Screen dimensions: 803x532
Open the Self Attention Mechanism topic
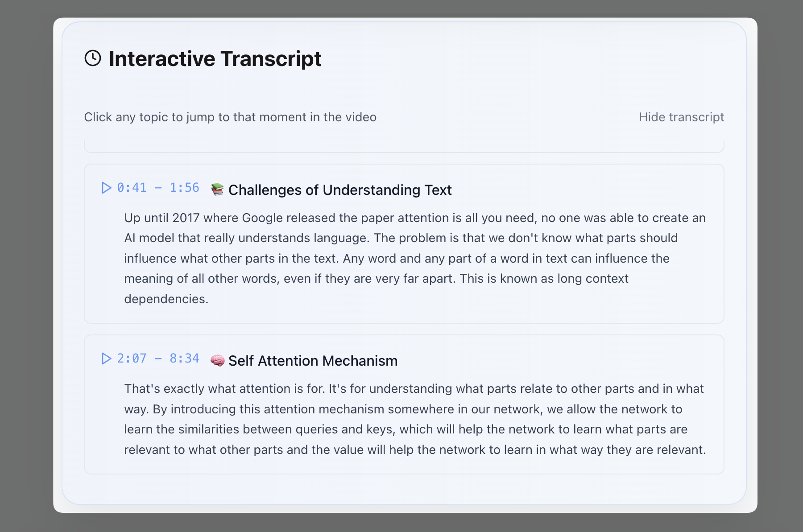click(x=313, y=361)
